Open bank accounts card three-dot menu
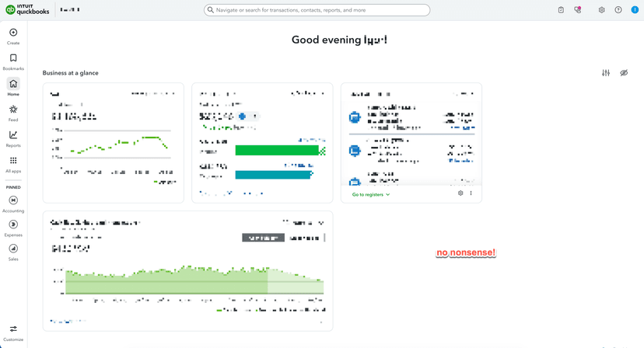644x348 pixels. pyautogui.click(x=471, y=193)
